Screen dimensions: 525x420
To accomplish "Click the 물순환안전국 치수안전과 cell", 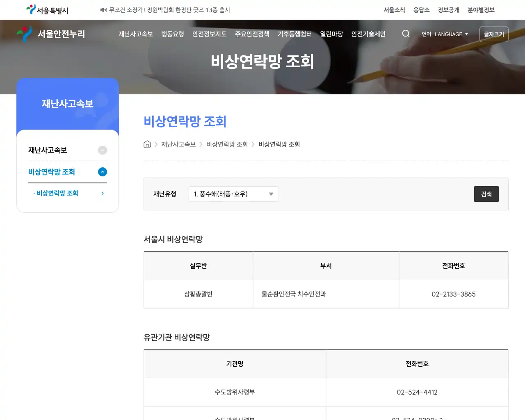I will pyautogui.click(x=326, y=294).
